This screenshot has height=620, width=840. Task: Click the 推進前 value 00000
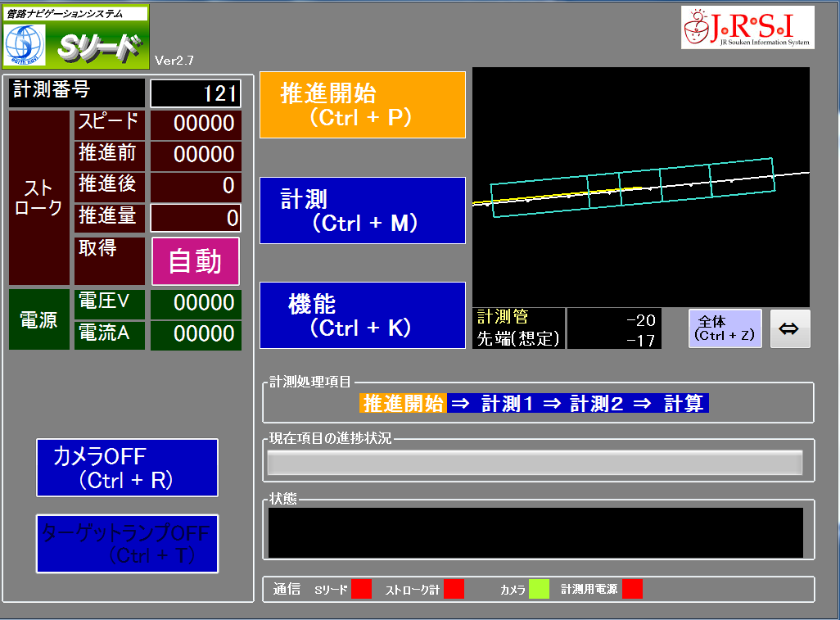(x=196, y=156)
